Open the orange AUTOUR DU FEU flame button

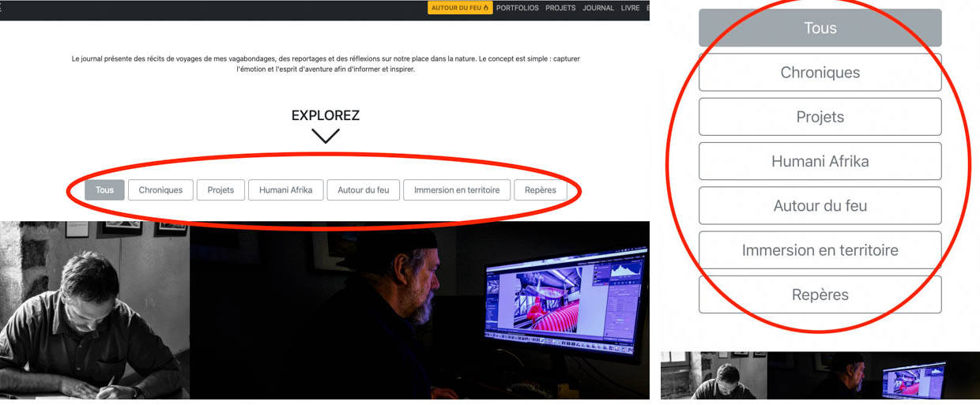point(460,8)
